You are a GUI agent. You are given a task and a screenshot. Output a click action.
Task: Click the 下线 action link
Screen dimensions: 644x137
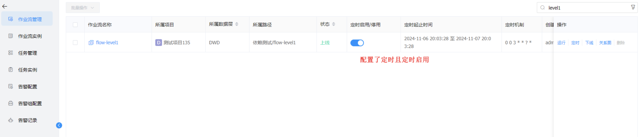click(589, 43)
